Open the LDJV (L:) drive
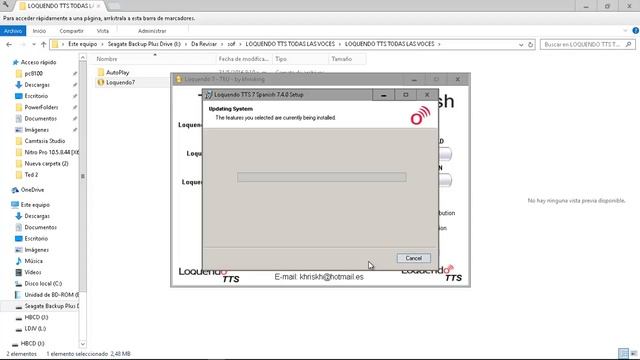 [x=35, y=329]
